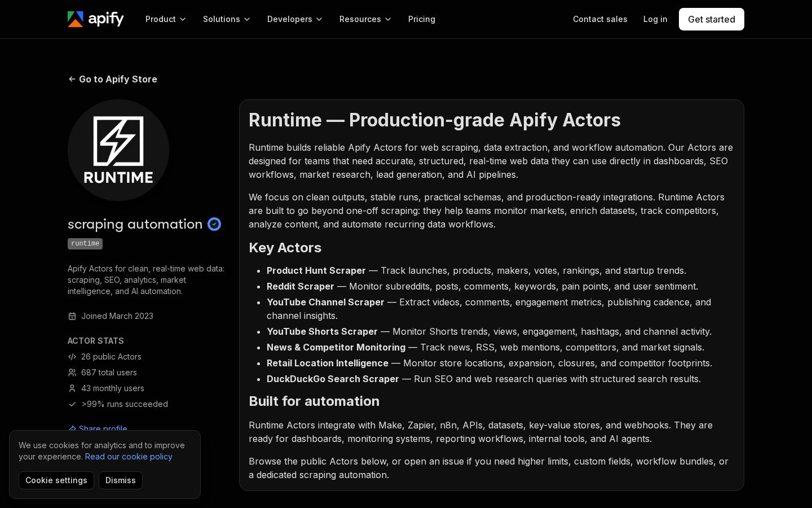Click the Runtime — Production-grade Apify Actors heading

tap(435, 120)
